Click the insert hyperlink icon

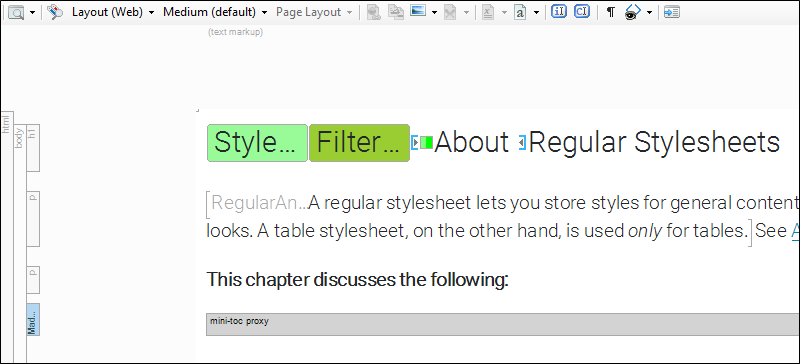pos(374,12)
